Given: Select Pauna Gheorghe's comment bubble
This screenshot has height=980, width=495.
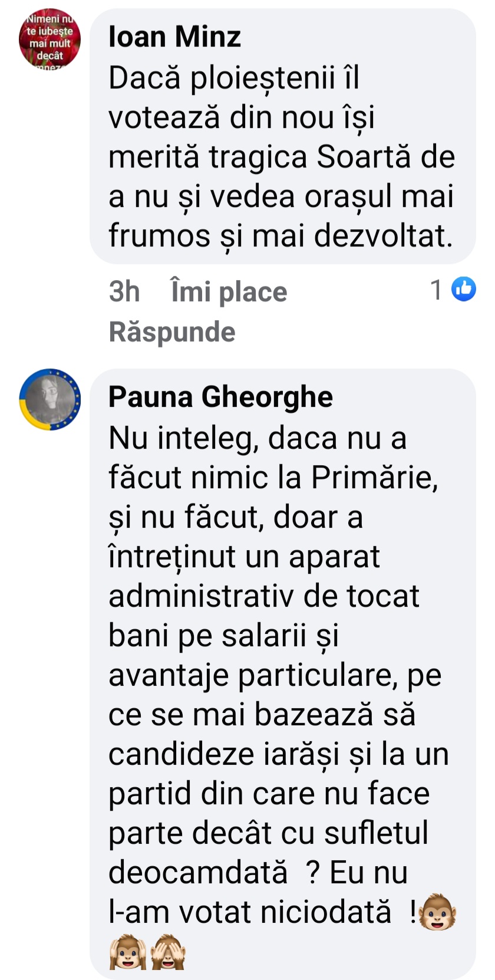Looking at the screenshot, I should [283, 674].
